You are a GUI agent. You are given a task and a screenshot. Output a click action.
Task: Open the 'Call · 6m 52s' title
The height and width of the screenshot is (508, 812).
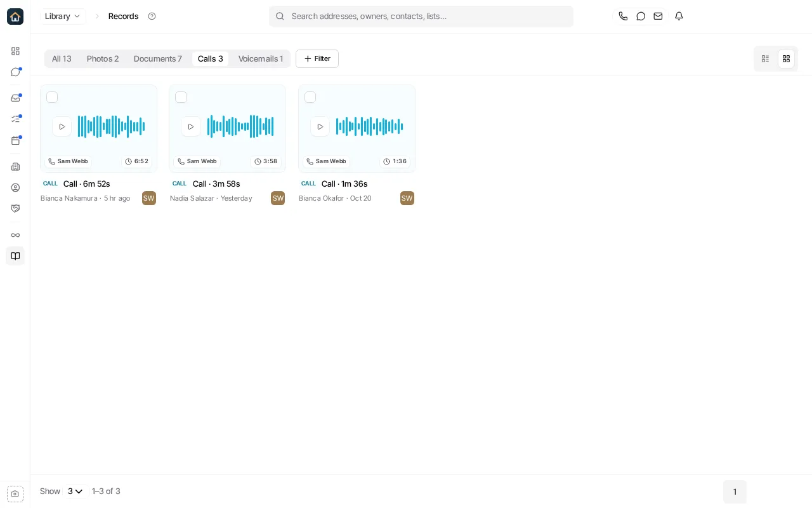coord(87,184)
